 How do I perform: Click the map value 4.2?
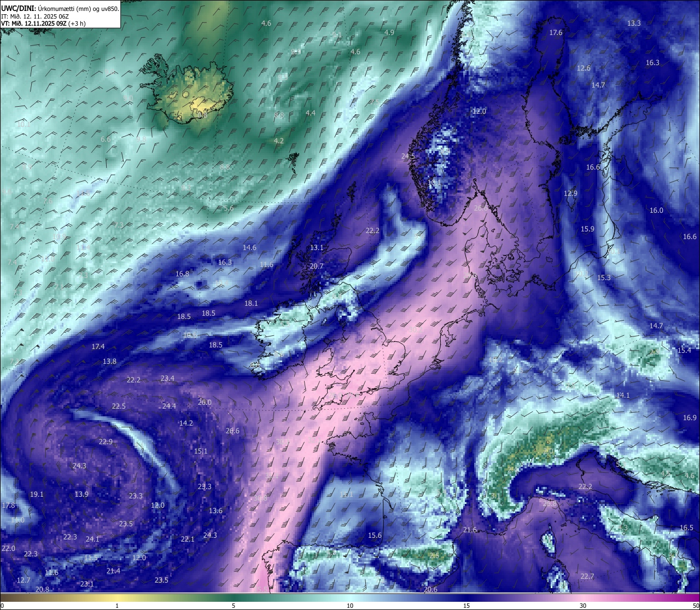[x=279, y=141]
